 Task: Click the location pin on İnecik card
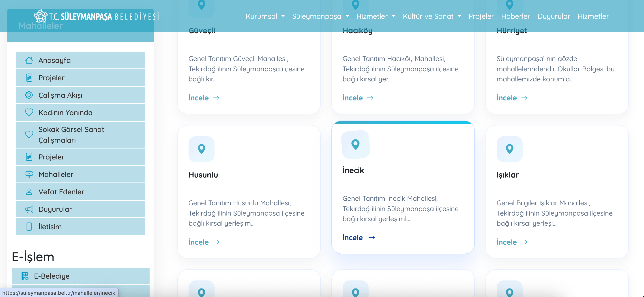[355, 145]
